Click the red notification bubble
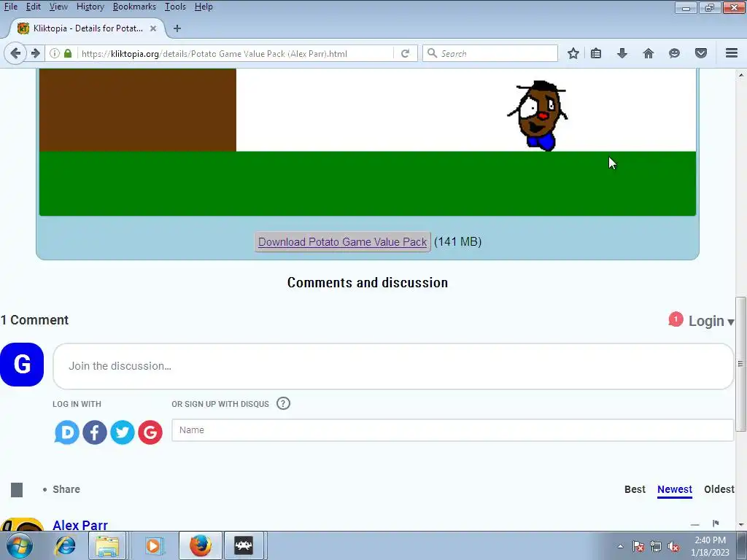 [676, 319]
